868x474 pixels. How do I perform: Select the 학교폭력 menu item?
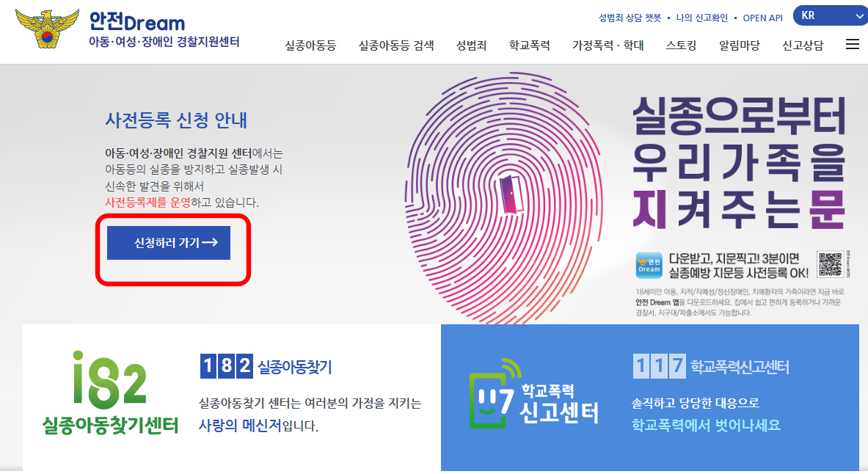[529, 45]
